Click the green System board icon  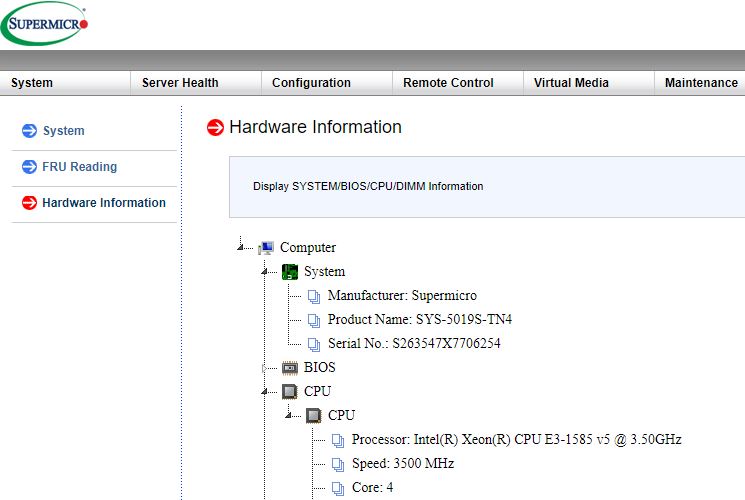(290, 272)
